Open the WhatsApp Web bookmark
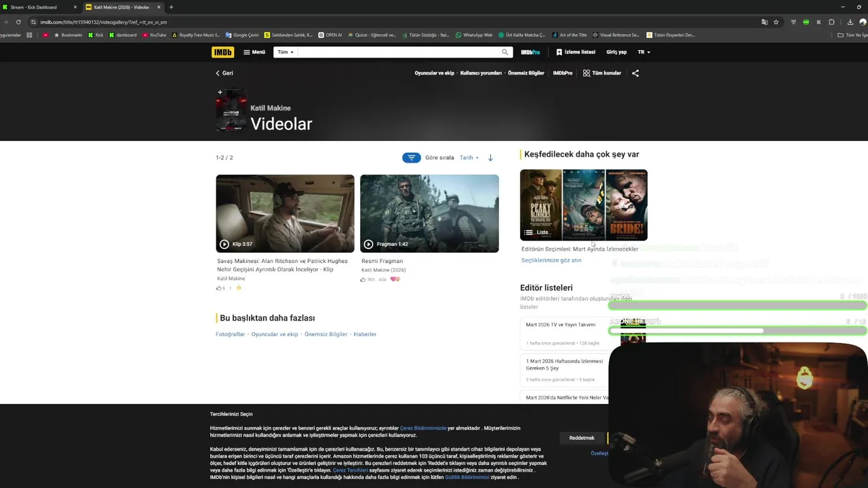 [474, 35]
